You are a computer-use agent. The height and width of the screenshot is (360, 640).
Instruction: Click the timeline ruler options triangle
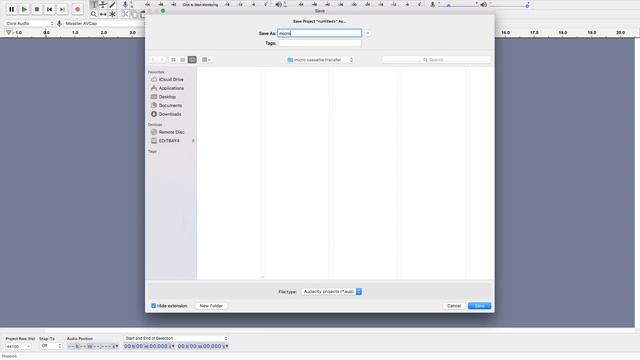pos(9,32)
